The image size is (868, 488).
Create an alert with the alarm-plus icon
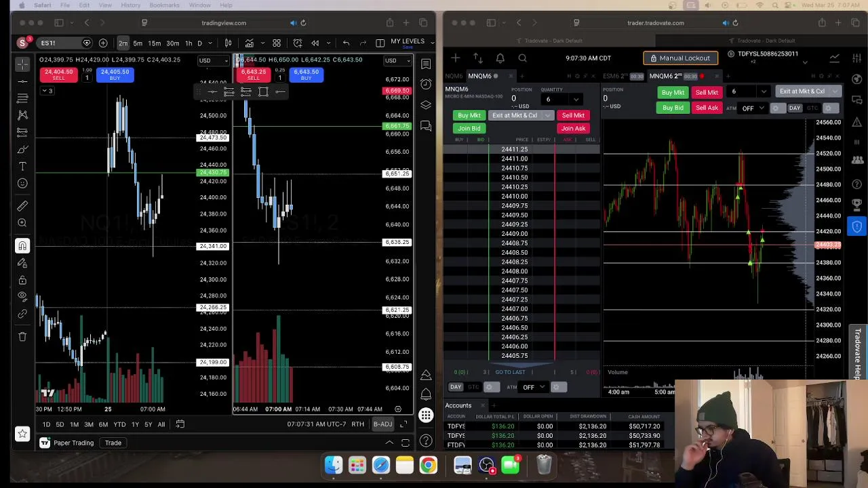pos(298,43)
